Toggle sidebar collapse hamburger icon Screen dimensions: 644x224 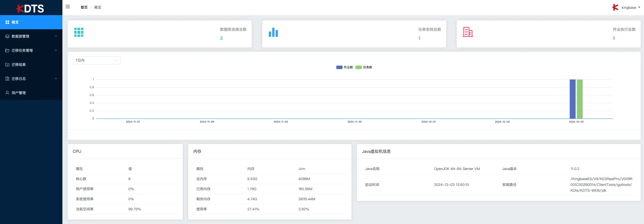(68, 7)
